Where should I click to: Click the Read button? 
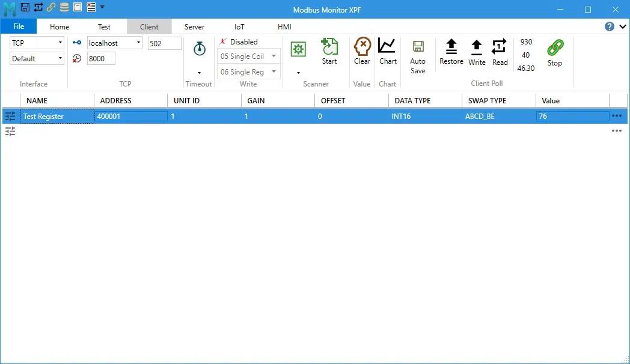pos(500,52)
